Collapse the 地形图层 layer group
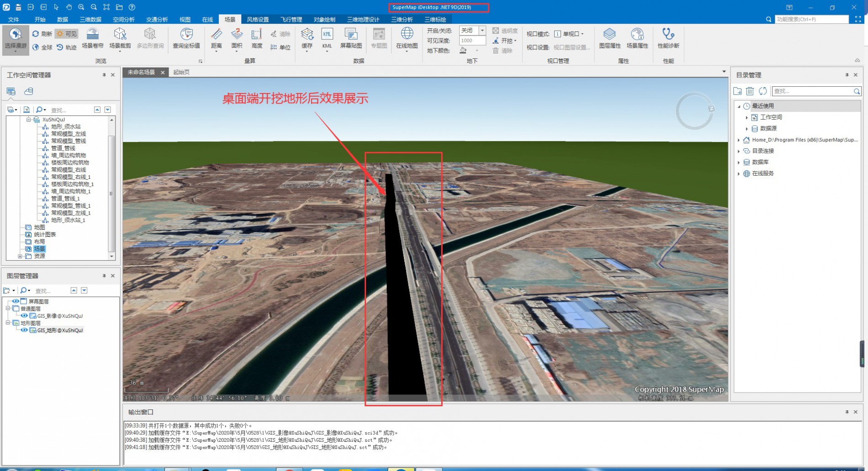Image resolution: width=868 pixels, height=471 pixels. click(8, 323)
